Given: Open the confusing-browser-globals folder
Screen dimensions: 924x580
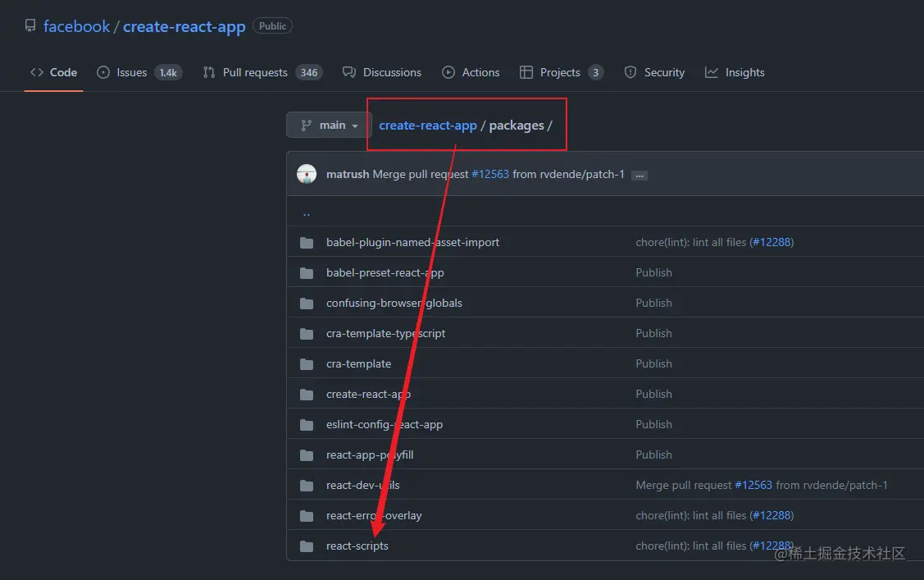Looking at the screenshot, I should (394, 303).
